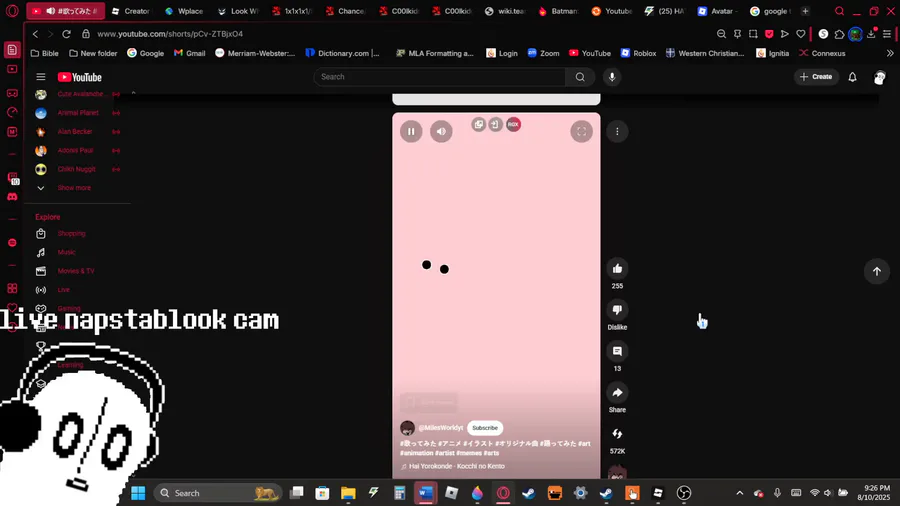Open the Remix button showing 572K

coord(617,434)
